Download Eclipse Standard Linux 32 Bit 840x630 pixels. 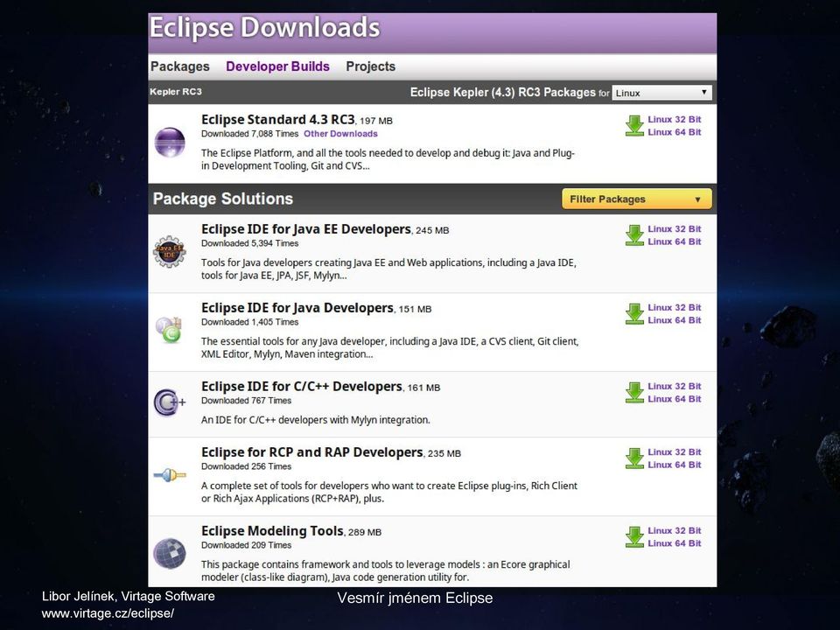[675, 120]
